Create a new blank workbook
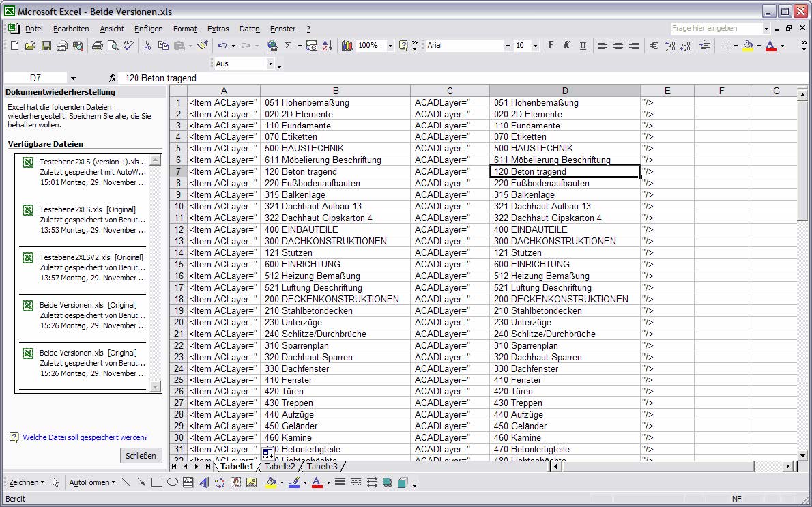The image size is (812, 507). tap(14, 46)
